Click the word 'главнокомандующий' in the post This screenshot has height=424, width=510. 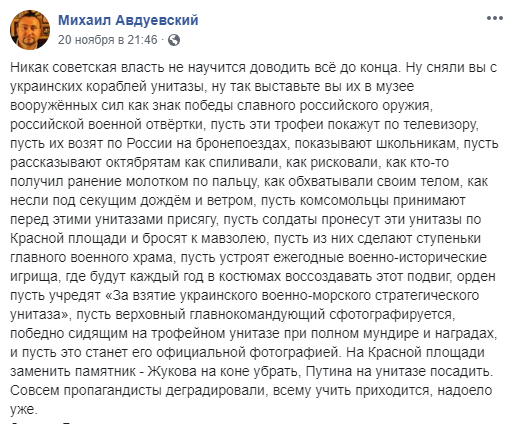point(257,315)
